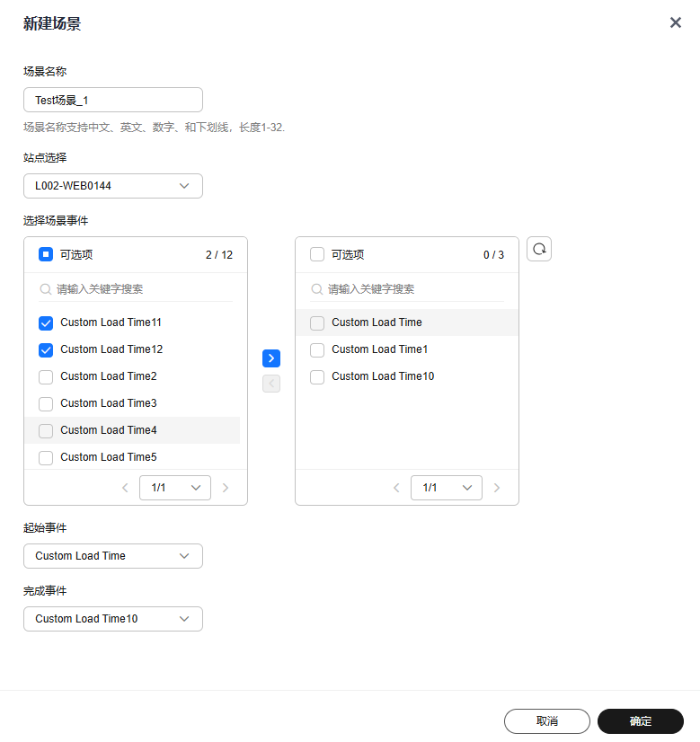Open the left list 1/1 page selector
The height and width of the screenshot is (742, 700).
point(175,488)
